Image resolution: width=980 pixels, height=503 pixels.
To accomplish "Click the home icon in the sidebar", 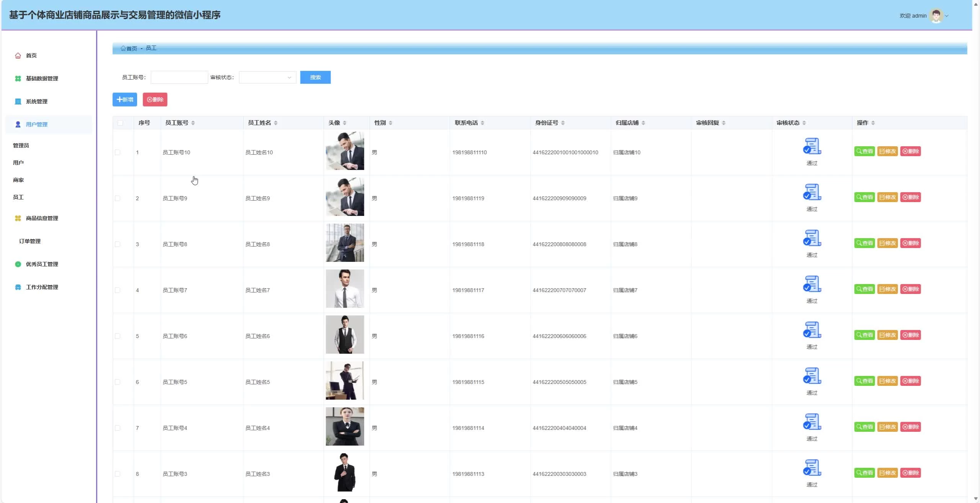I will tap(18, 56).
